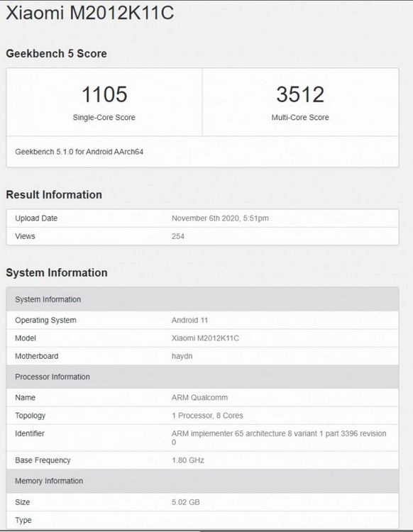Select the Processor Information table header
The height and width of the screenshot is (532, 413).
[x=203, y=377]
